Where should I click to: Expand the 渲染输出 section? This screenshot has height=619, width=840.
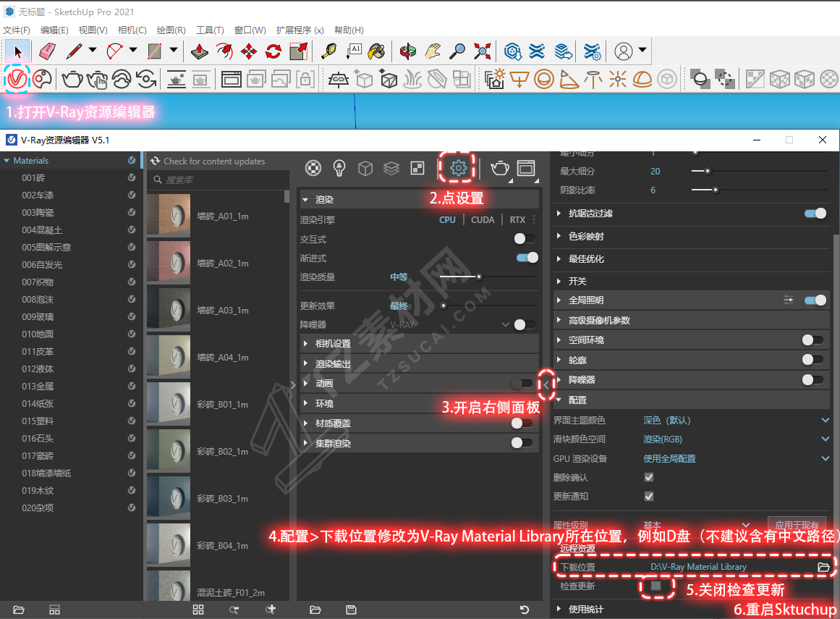[305, 364]
